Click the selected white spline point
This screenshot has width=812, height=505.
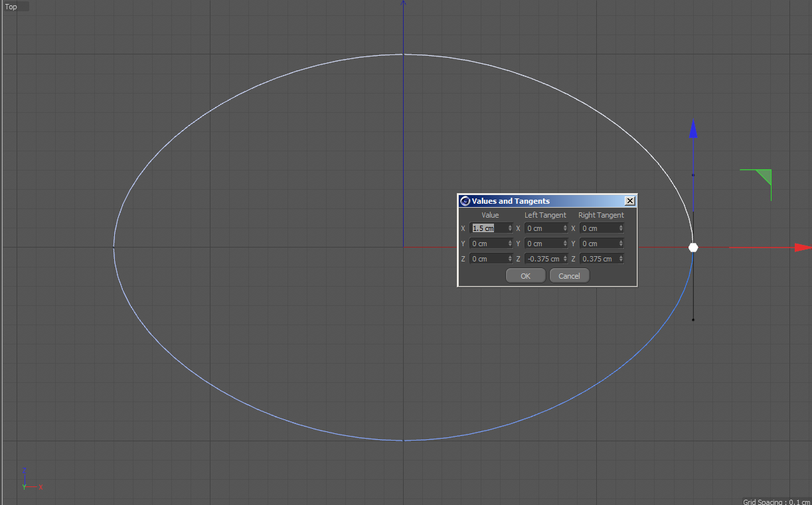point(693,248)
